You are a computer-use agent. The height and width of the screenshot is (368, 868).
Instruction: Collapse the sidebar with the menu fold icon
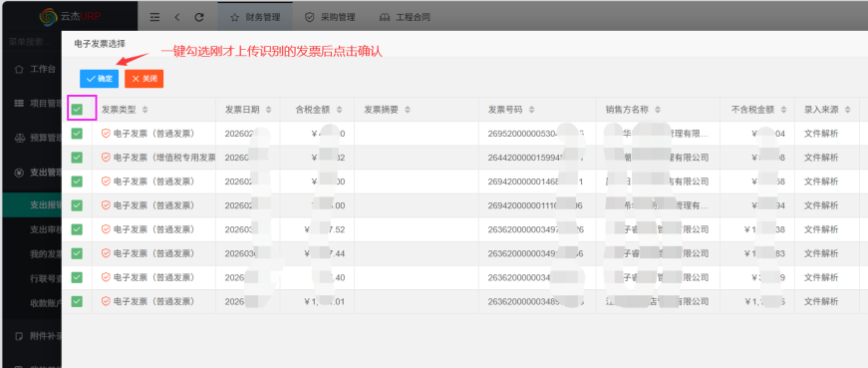tap(155, 17)
